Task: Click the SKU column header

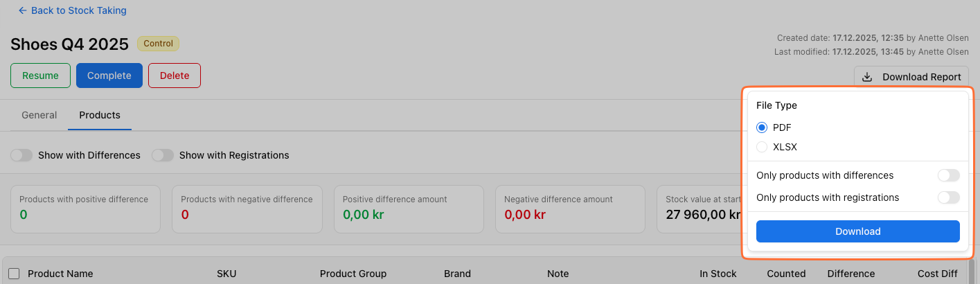Action: point(226,274)
